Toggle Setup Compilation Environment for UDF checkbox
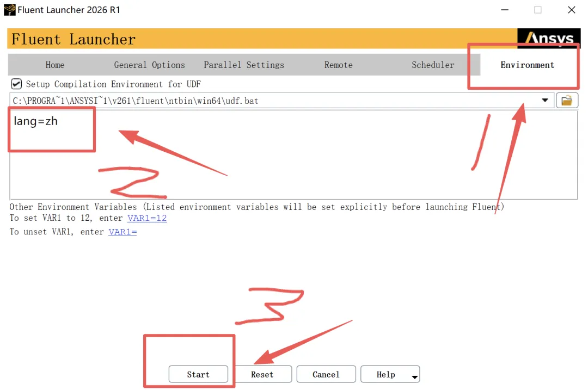 pyautogui.click(x=16, y=84)
